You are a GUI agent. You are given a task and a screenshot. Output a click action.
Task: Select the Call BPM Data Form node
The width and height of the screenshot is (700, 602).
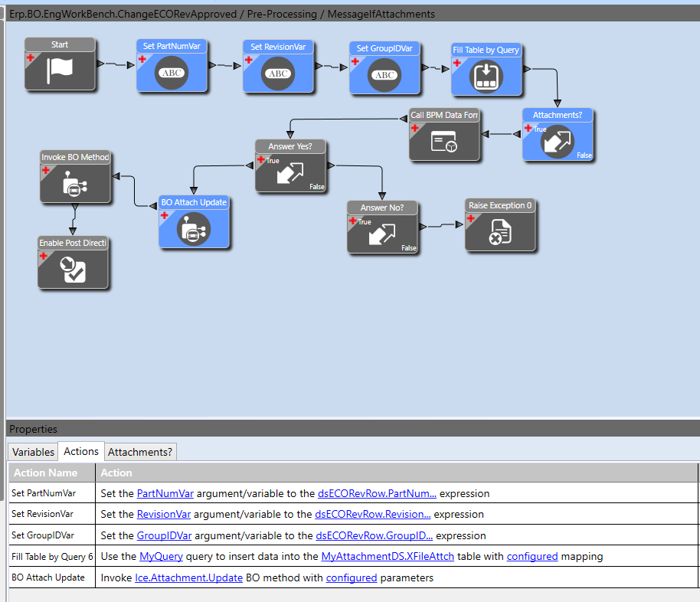coord(444,135)
